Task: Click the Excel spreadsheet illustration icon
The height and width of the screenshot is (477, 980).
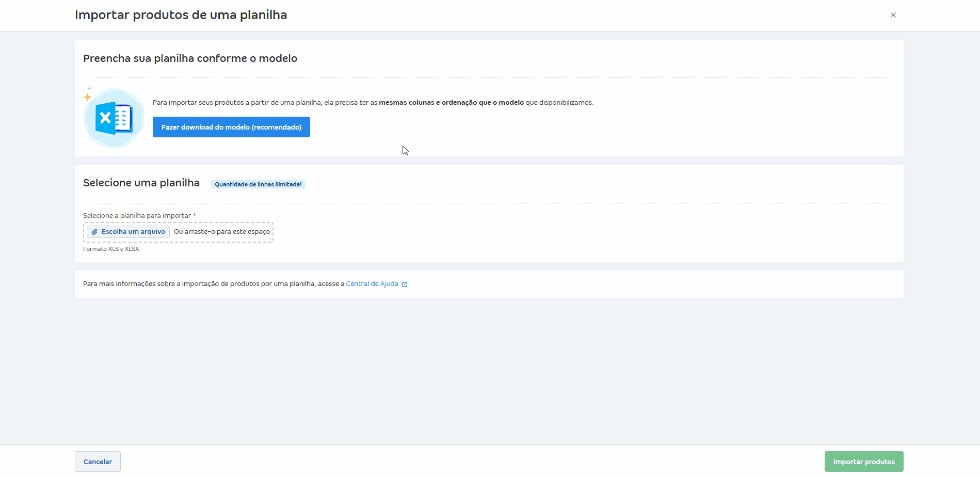Action: pyautogui.click(x=114, y=118)
